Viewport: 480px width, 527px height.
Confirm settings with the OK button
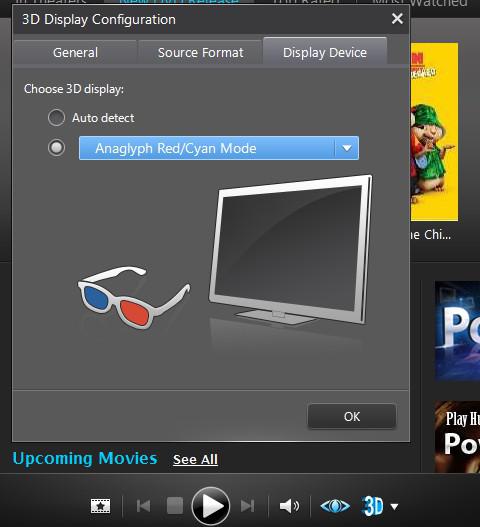pyautogui.click(x=352, y=416)
